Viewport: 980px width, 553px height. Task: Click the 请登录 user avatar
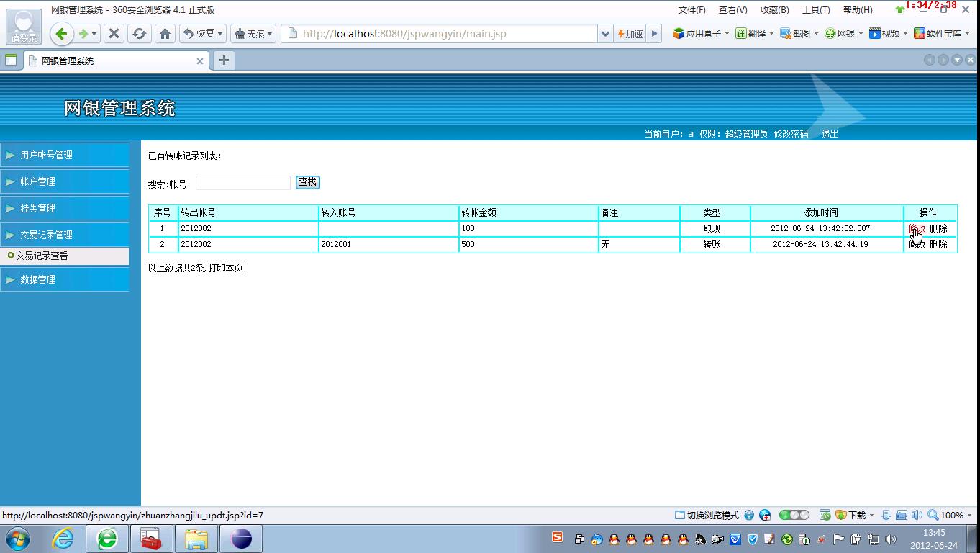point(24,26)
